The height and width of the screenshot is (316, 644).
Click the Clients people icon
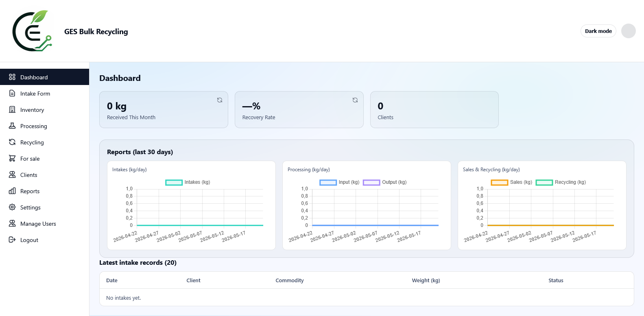pyautogui.click(x=12, y=174)
